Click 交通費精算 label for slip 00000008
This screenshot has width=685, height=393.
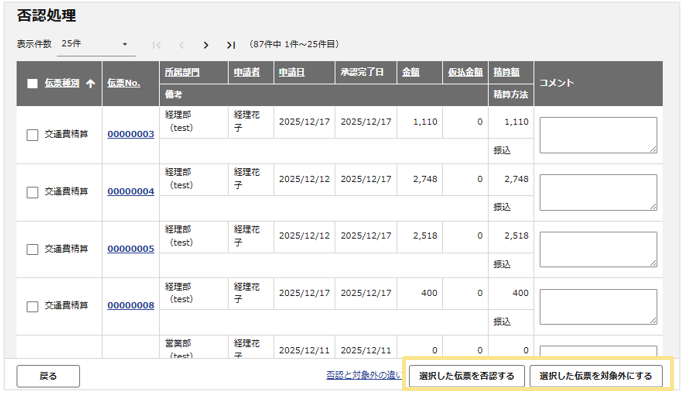pyautogui.click(x=66, y=305)
